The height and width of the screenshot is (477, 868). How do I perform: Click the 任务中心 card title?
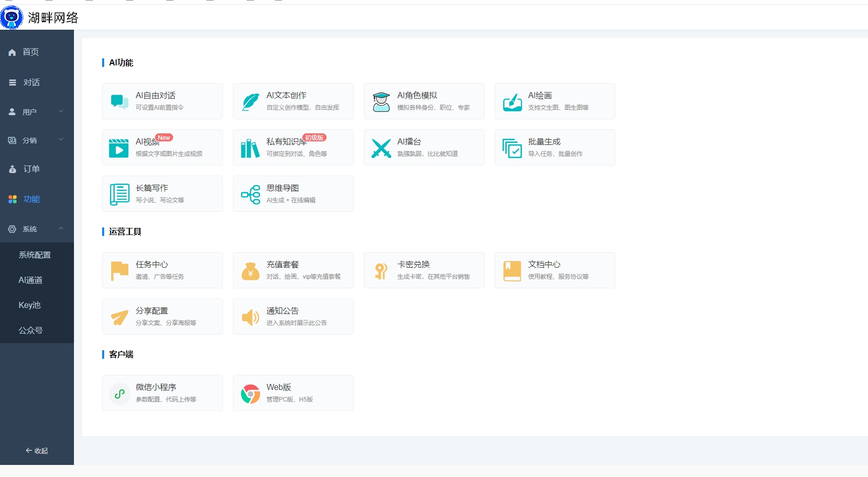click(x=151, y=265)
